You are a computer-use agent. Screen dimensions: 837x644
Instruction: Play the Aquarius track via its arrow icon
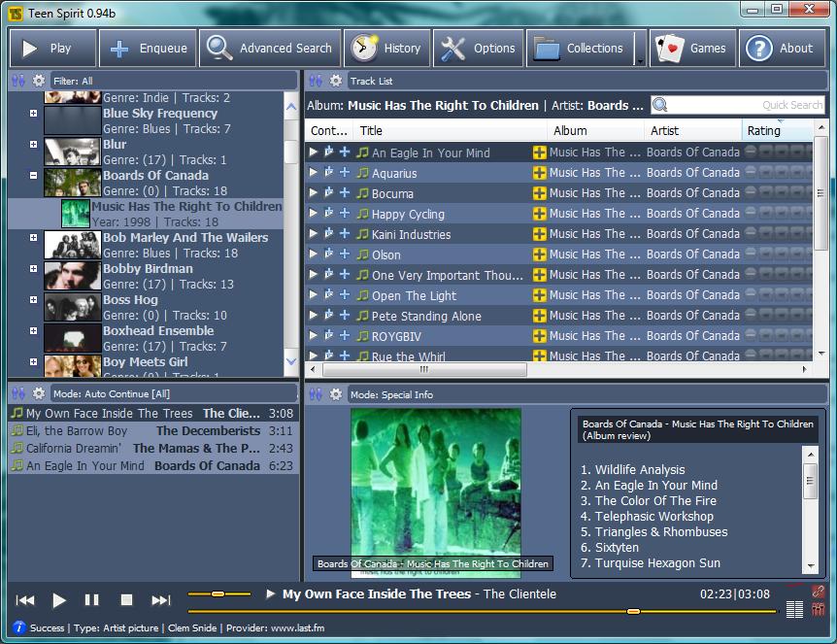(314, 173)
